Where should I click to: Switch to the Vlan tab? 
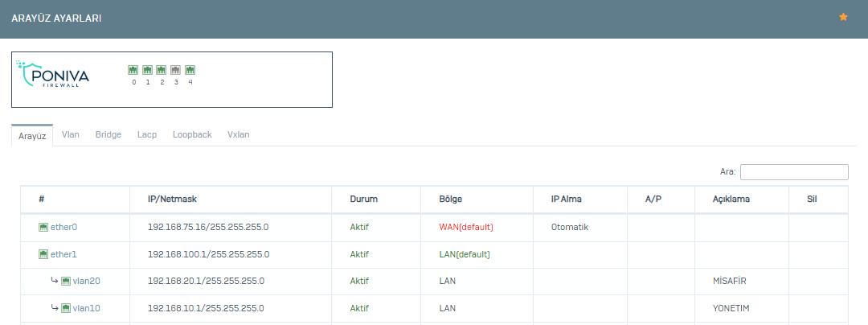pos(70,134)
